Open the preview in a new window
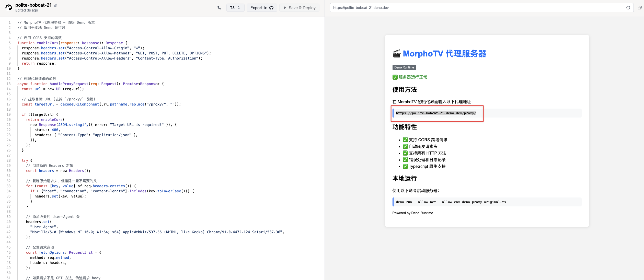The height and width of the screenshot is (280, 644). pyautogui.click(x=640, y=8)
